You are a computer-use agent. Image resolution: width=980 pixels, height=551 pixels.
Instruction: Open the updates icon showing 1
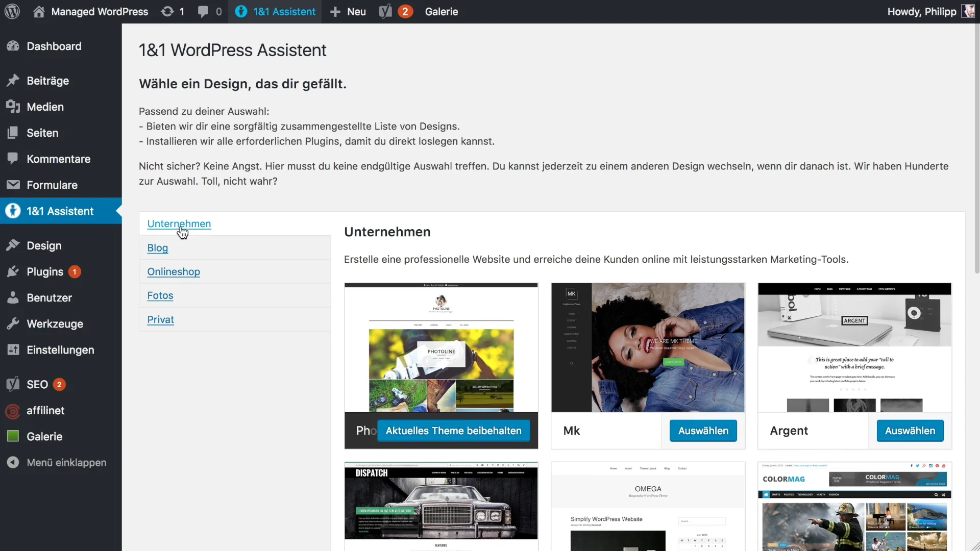pyautogui.click(x=167, y=11)
